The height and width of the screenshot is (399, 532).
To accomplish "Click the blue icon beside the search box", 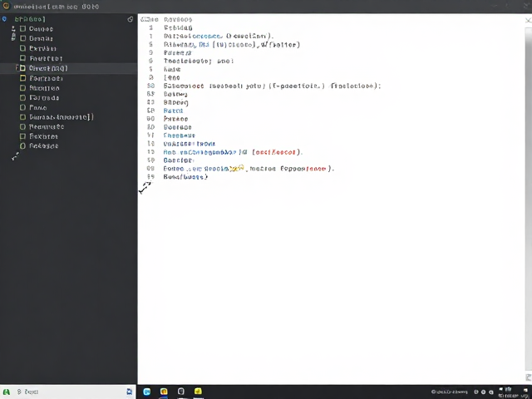I will coord(130,392).
